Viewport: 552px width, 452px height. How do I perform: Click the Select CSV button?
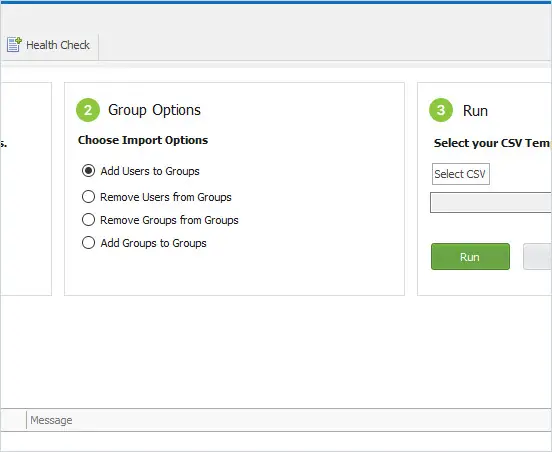(460, 174)
